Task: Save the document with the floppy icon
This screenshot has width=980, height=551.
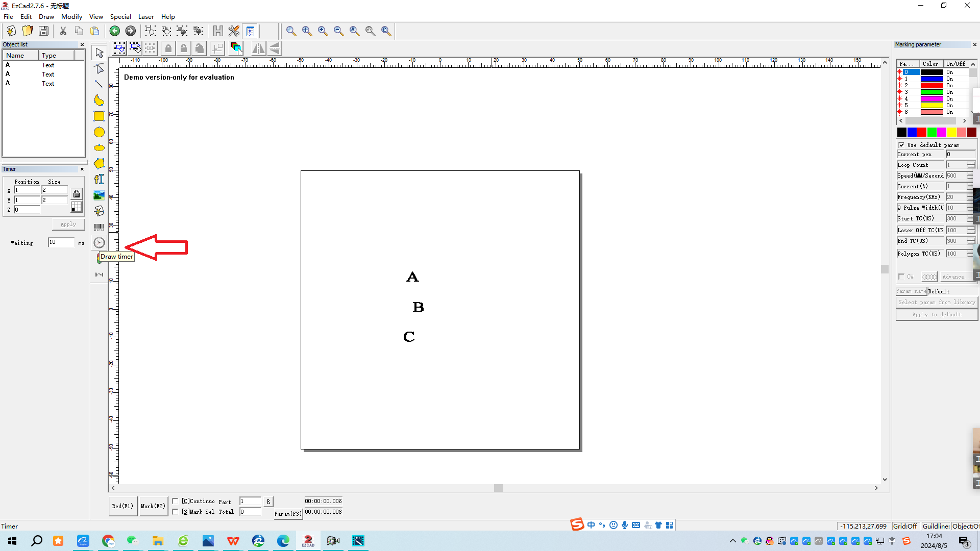Action: point(44,31)
